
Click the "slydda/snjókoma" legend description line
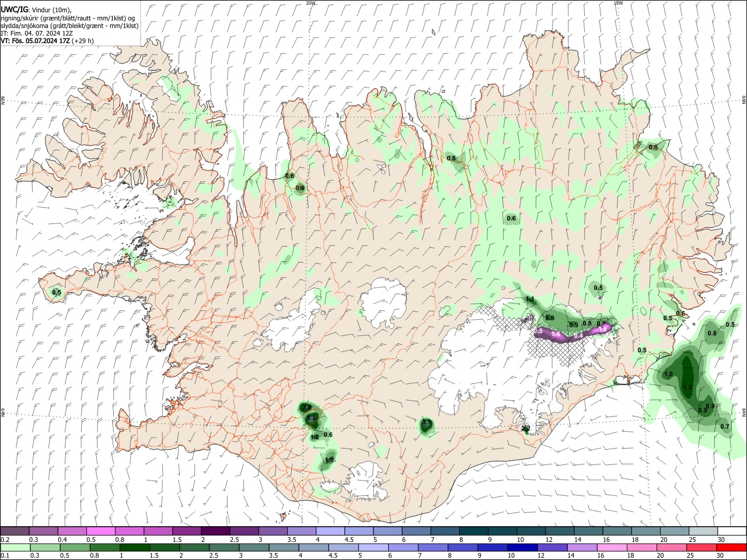69,26
